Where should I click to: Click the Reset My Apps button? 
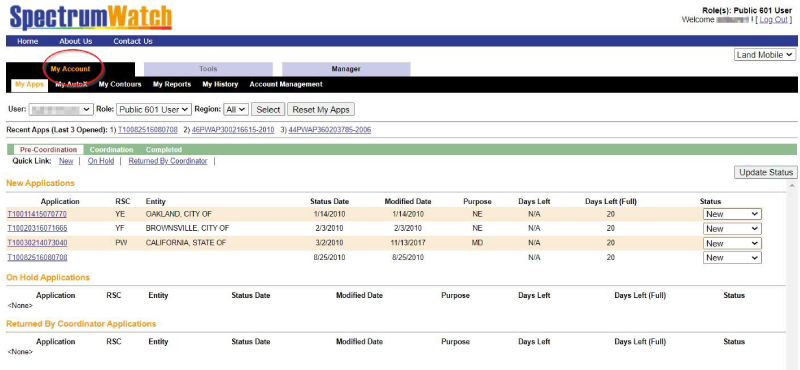point(321,110)
